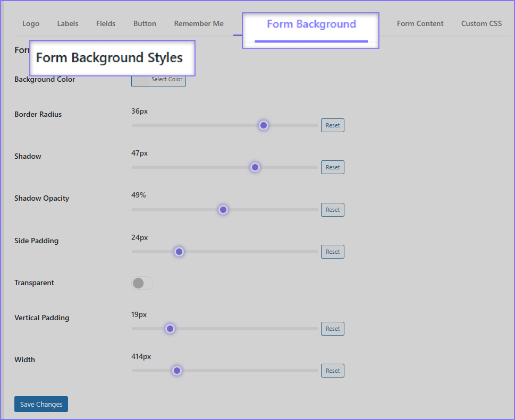Reset the Vertical Padding value
This screenshot has height=420, width=515.
coord(333,329)
